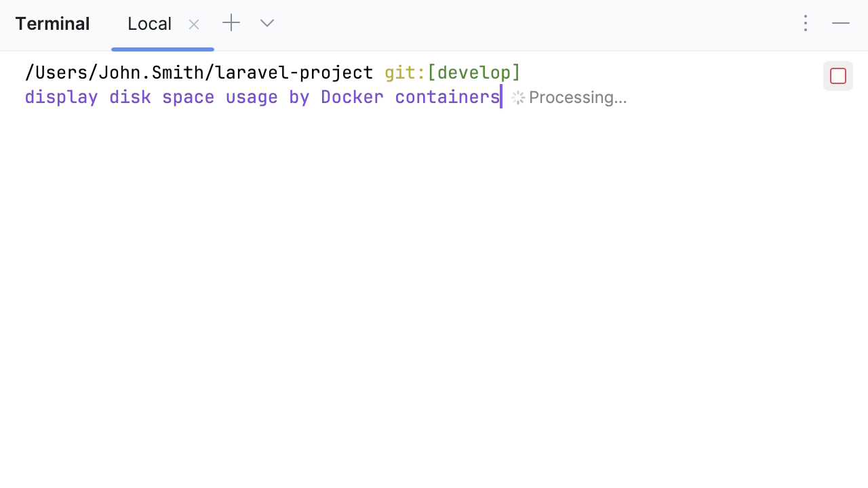The height and width of the screenshot is (488, 868).
Task: Click the word containers in the command
Action: 448,97
